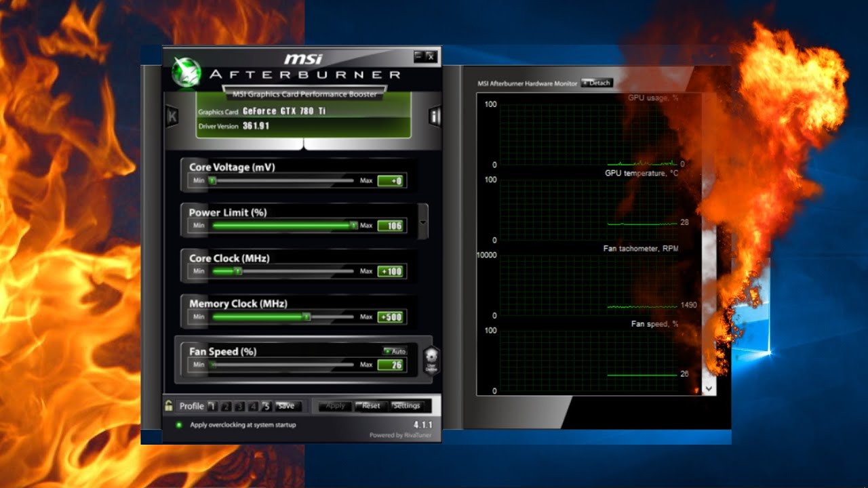This screenshot has height=488, width=868.
Task: Open Afterburner Settings
Action: click(407, 406)
